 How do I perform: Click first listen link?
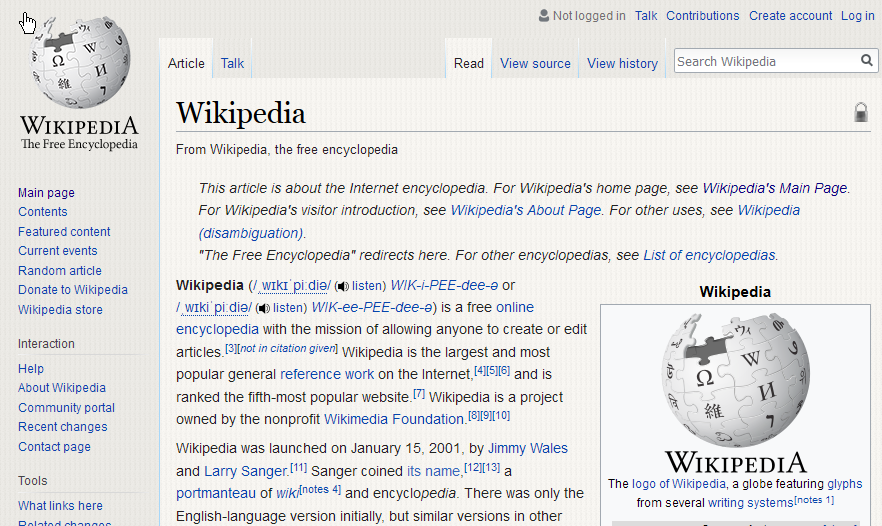[x=367, y=286]
